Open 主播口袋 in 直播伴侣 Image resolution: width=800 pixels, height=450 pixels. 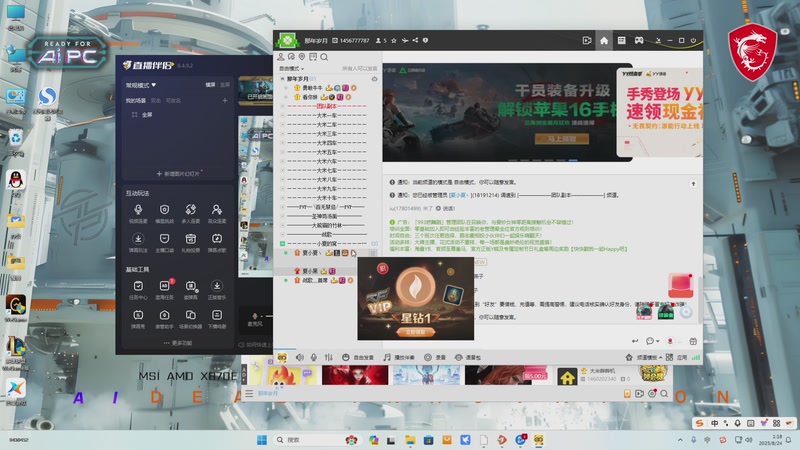pyautogui.click(x=164, y=242)
